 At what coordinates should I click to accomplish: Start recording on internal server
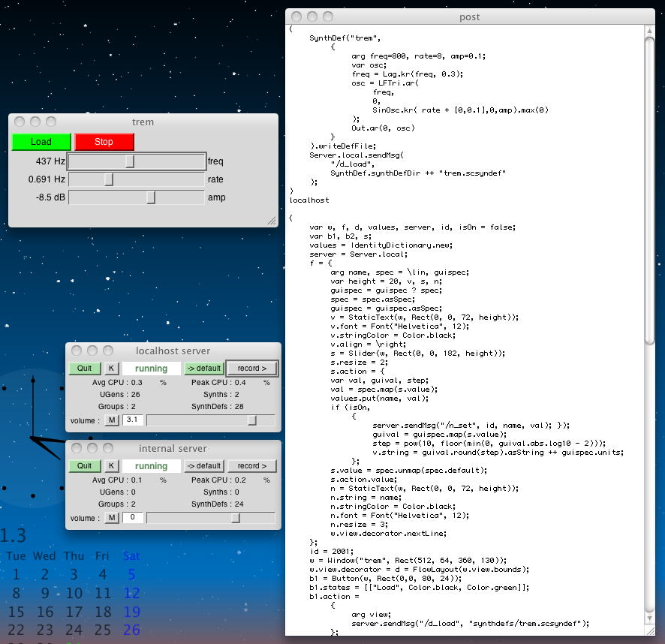click(252, 466)
